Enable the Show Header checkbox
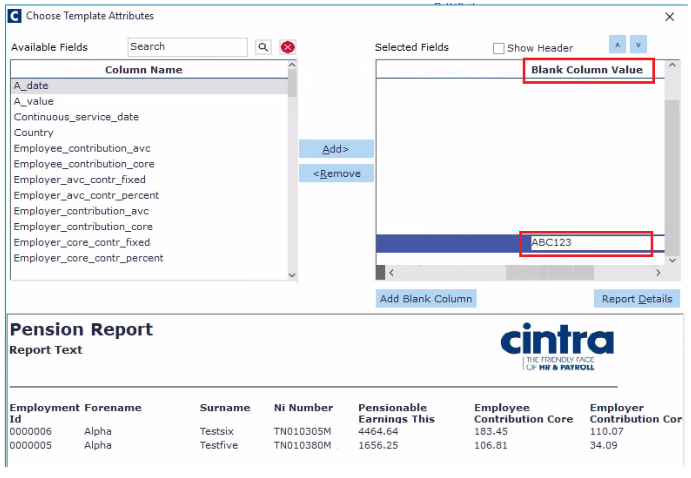Image resolution: width=691 pixels, height=478 pixels. click(x=498, y=48)
